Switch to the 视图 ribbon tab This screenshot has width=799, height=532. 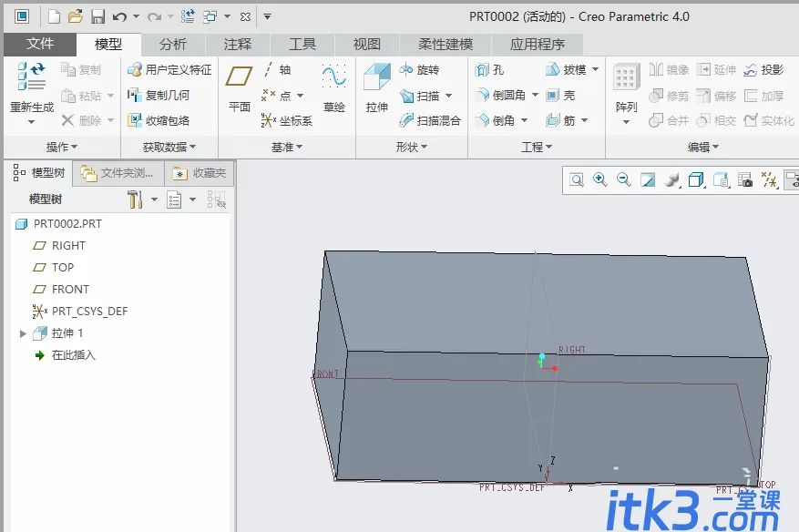click(x=367, y=45)
